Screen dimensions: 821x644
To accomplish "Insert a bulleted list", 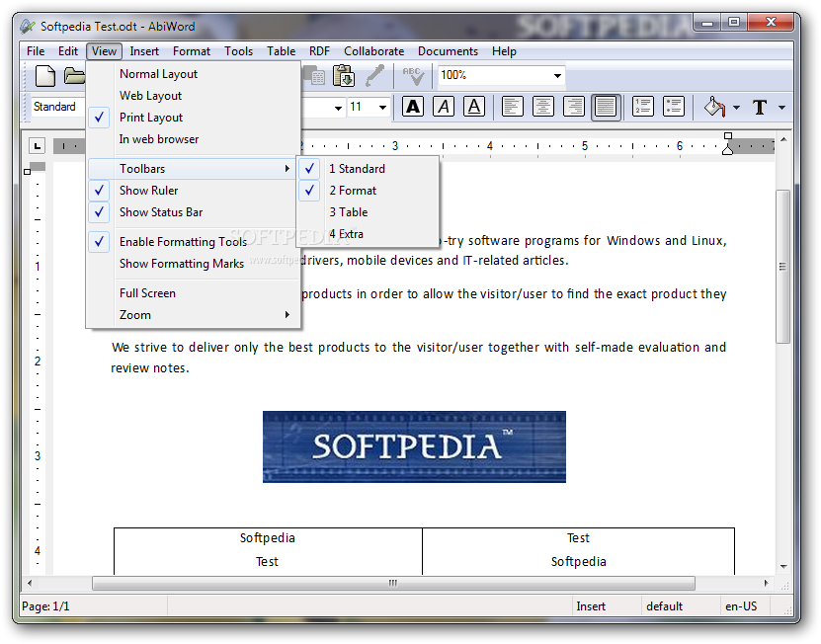I will click(x=674, y=107).
